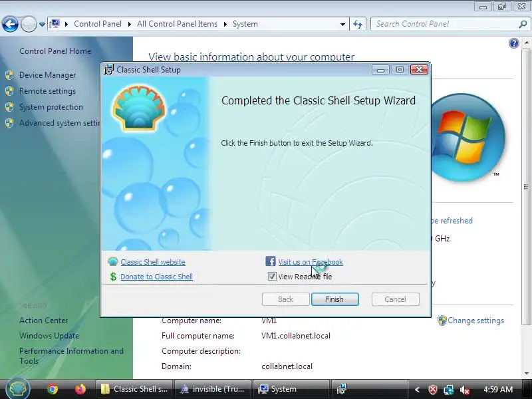Click the Classic Shell Setup title bar icon
This screenshot has width=532, height=399.
[108, 70]
